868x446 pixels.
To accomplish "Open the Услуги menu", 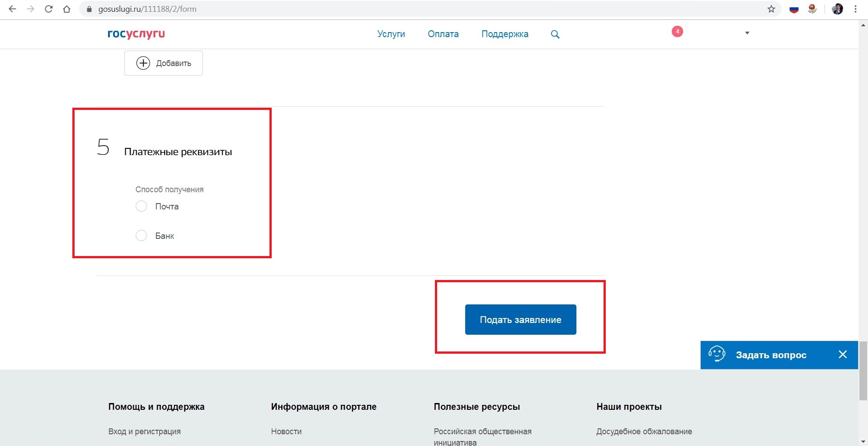I will [391, 34].
